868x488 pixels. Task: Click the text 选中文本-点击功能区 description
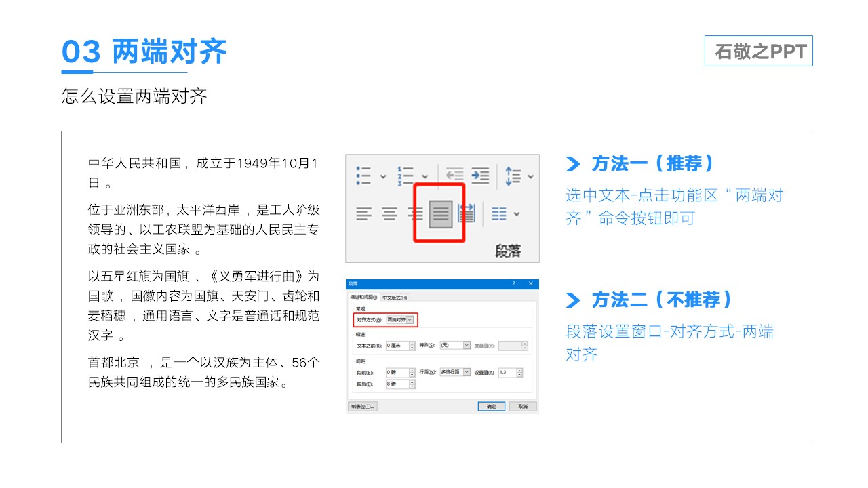click(x=675, y=207)
